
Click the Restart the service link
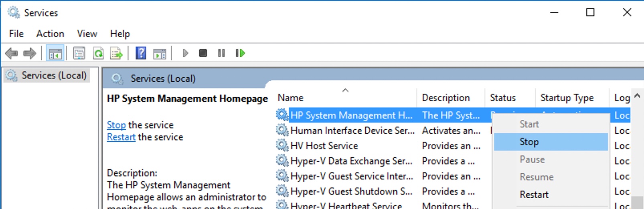click(121, 137)
